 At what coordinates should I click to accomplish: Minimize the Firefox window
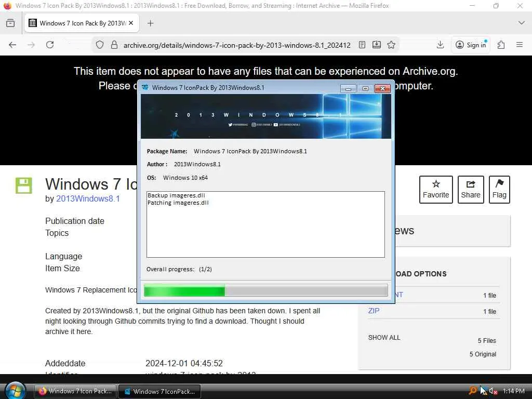point(472,6)
